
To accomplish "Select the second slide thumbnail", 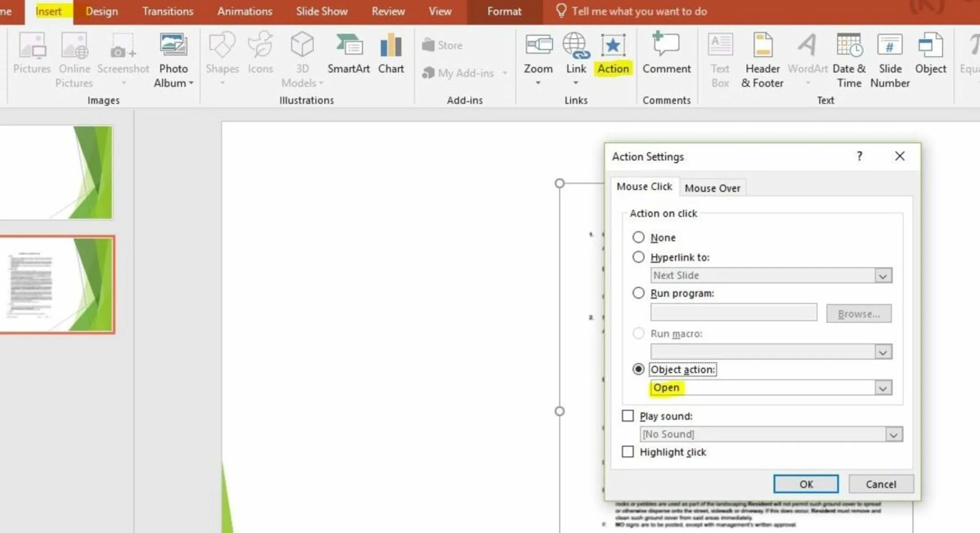I will [x=57, y=285].
